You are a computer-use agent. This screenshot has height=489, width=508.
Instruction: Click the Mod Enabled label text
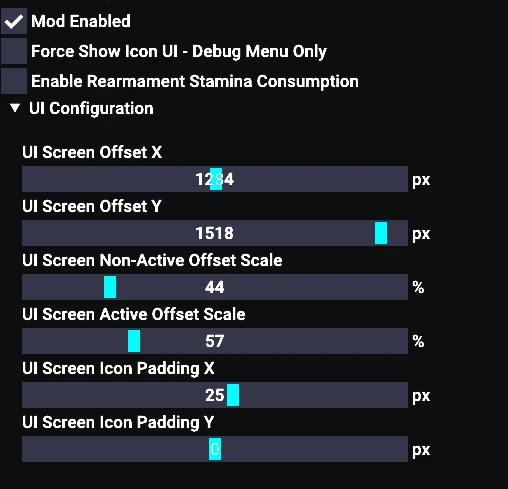point(81,21)
